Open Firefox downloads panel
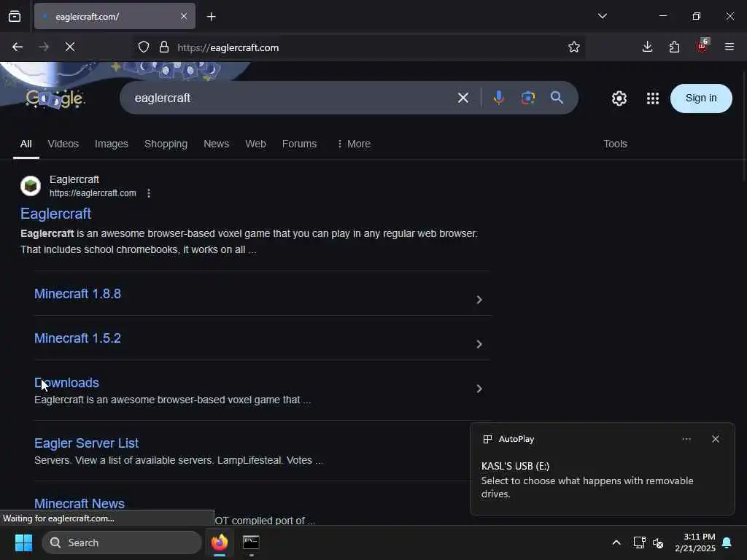 coord(648,47)
